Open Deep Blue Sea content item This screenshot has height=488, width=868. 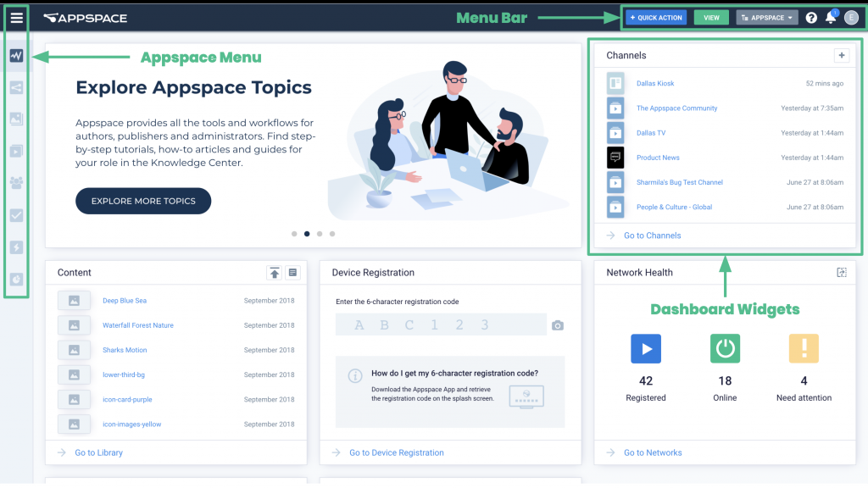[125, 301]
